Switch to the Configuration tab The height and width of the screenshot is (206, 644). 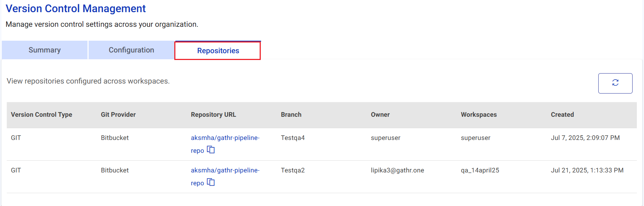(x=131, y=50)
